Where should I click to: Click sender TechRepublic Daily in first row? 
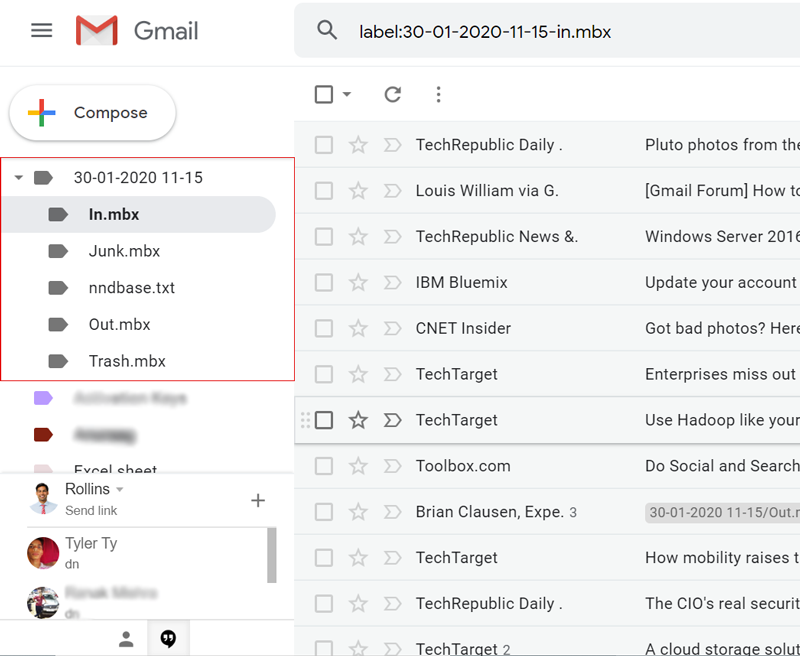click(x=489, y=145)
